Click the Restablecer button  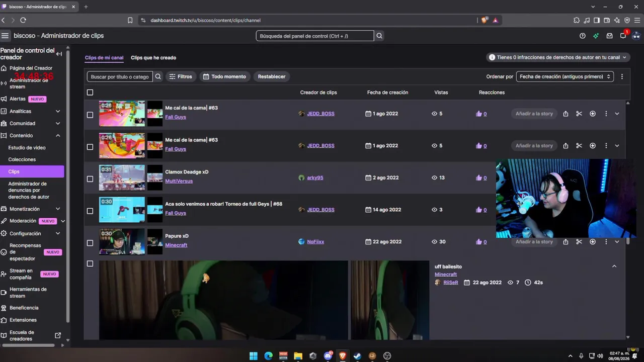click(x=272, y=76)
